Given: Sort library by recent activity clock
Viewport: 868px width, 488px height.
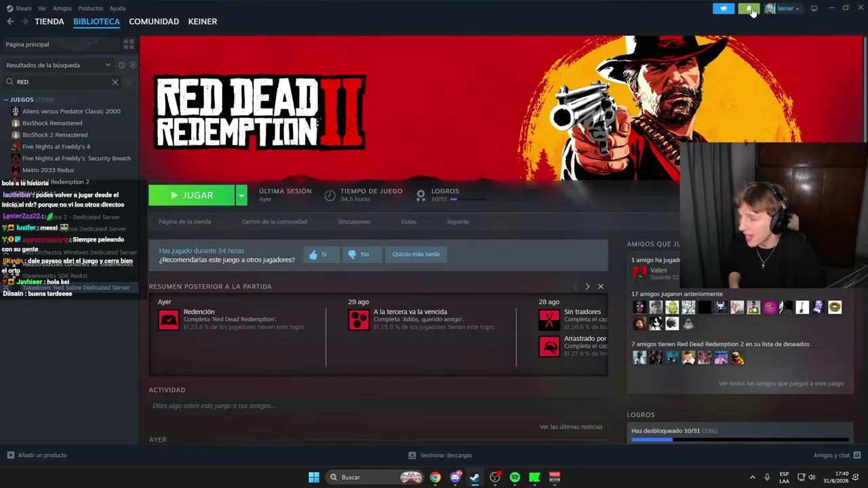Looking at the screenshot, I should (121, 65).
